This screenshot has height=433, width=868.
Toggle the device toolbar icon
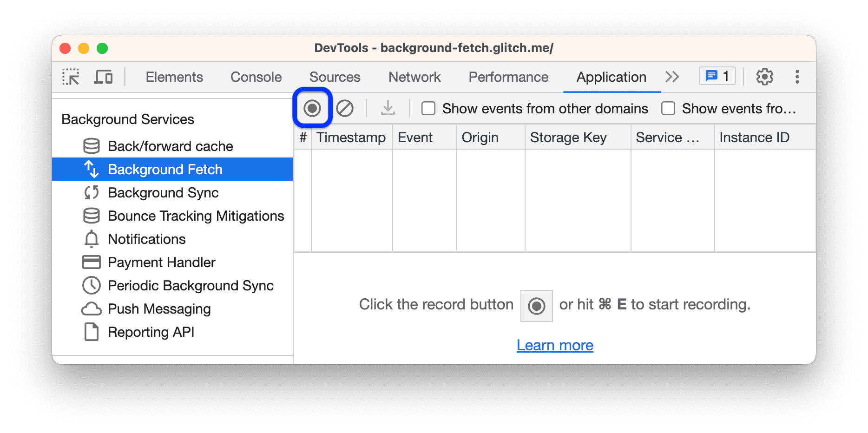[103, 77]
